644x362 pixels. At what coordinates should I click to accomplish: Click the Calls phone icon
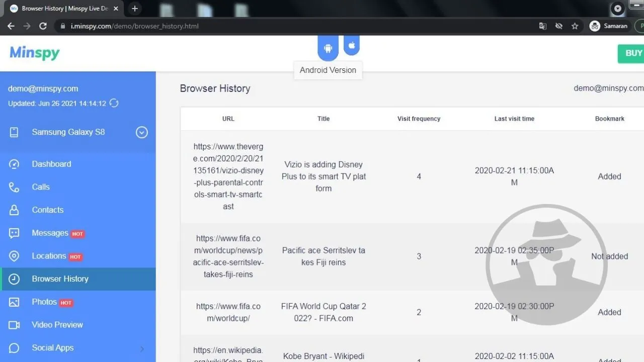tap(14, 187)
